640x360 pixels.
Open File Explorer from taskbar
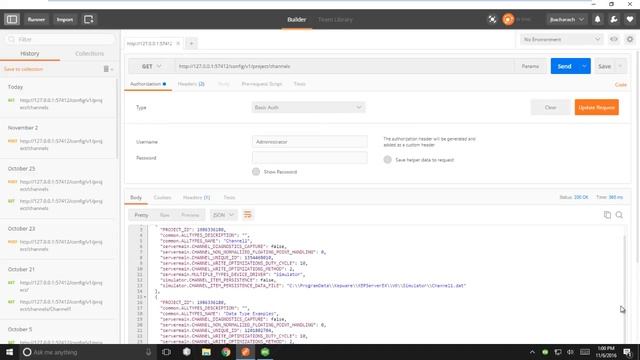206,352
